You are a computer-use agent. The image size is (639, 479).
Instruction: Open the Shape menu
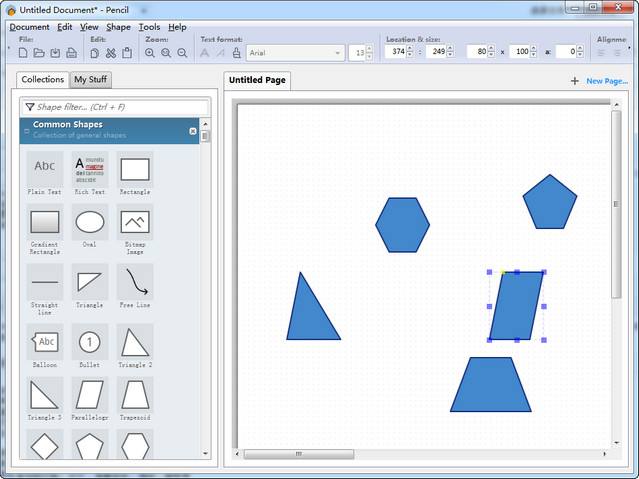tap(119, 27)
